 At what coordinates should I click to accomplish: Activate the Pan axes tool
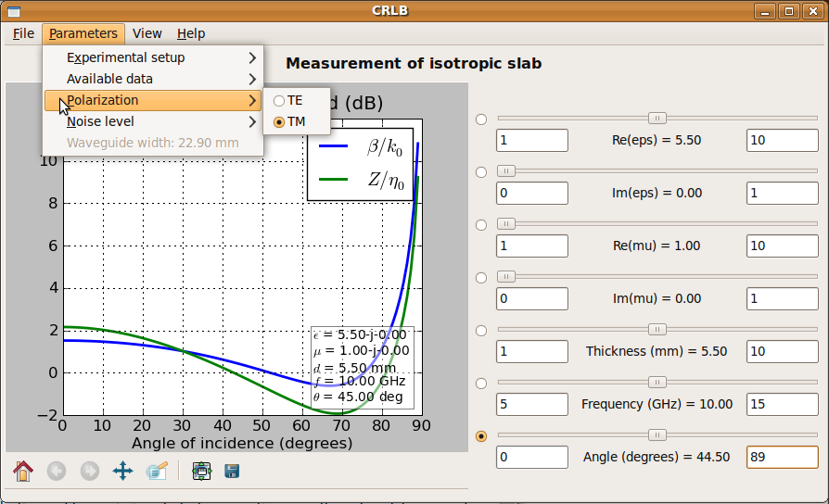pyautogui.click(x=122, y=471)
